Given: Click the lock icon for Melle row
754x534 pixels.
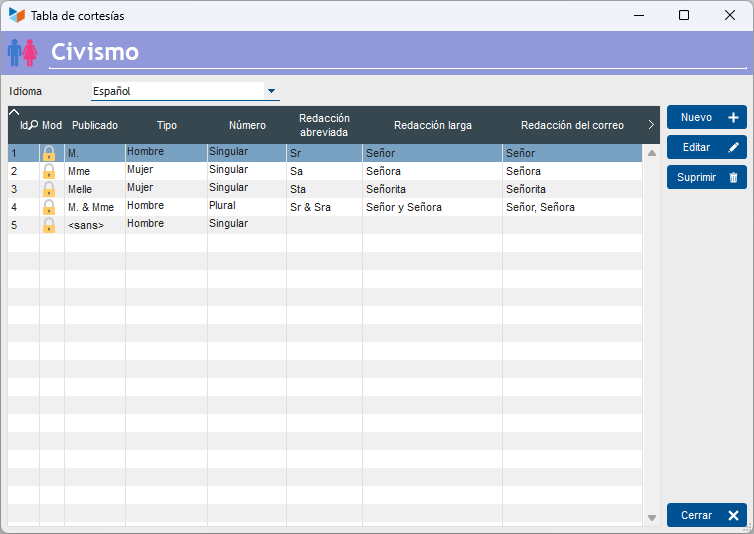Looking at the screenshot, I should pyautogui.click(x=48, y=189).
